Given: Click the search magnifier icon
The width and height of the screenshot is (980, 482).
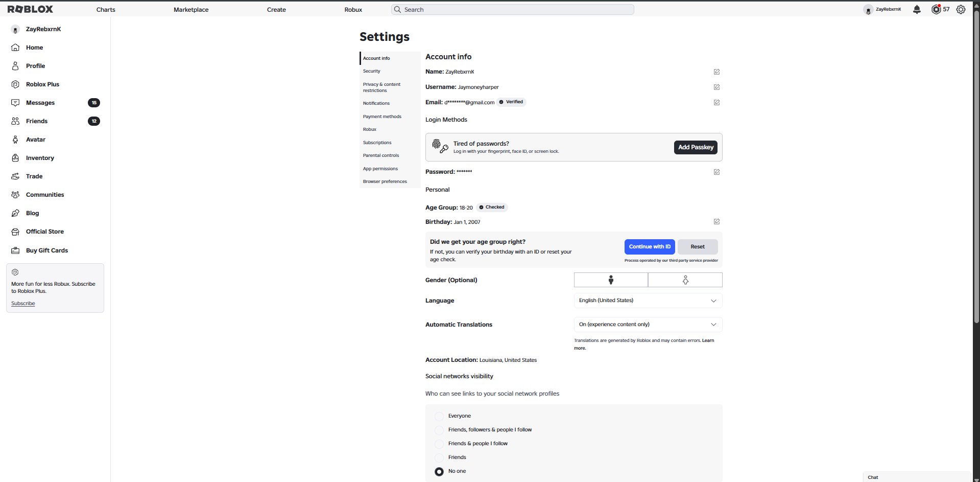Looking at the screenshot, I should 397,10.
